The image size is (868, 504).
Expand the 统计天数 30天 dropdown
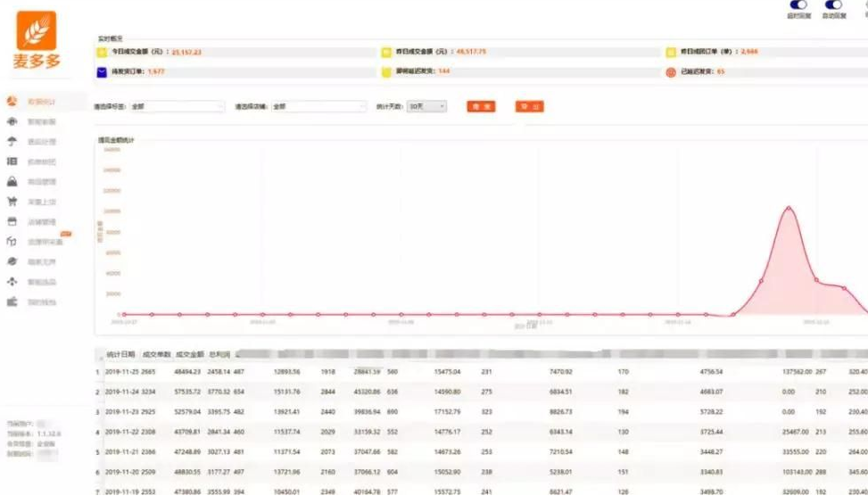[426, 106]
